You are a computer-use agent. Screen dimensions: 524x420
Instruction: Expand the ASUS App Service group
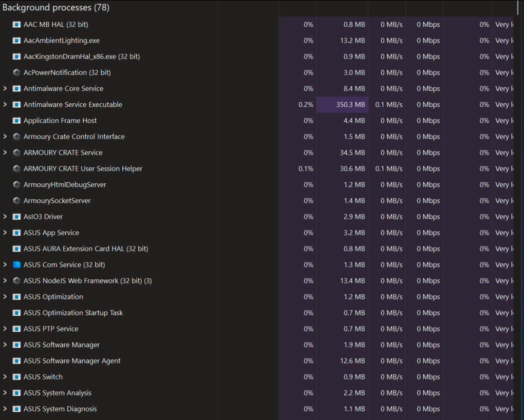click(x=5, y=233)
